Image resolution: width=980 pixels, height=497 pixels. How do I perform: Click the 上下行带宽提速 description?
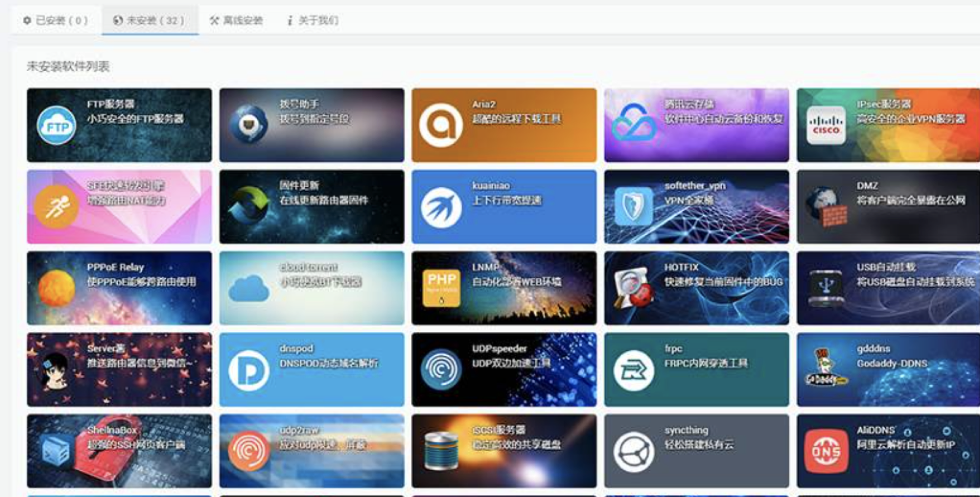(x=507, y=200)
